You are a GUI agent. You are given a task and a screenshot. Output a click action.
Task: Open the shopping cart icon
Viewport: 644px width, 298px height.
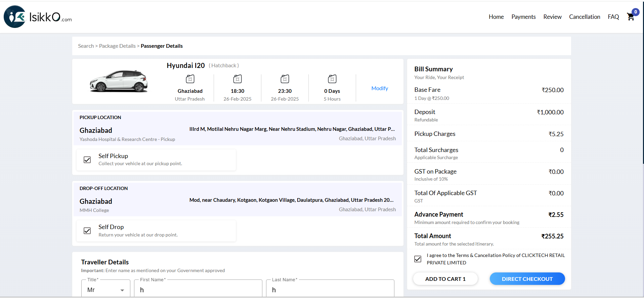(631, 17)
